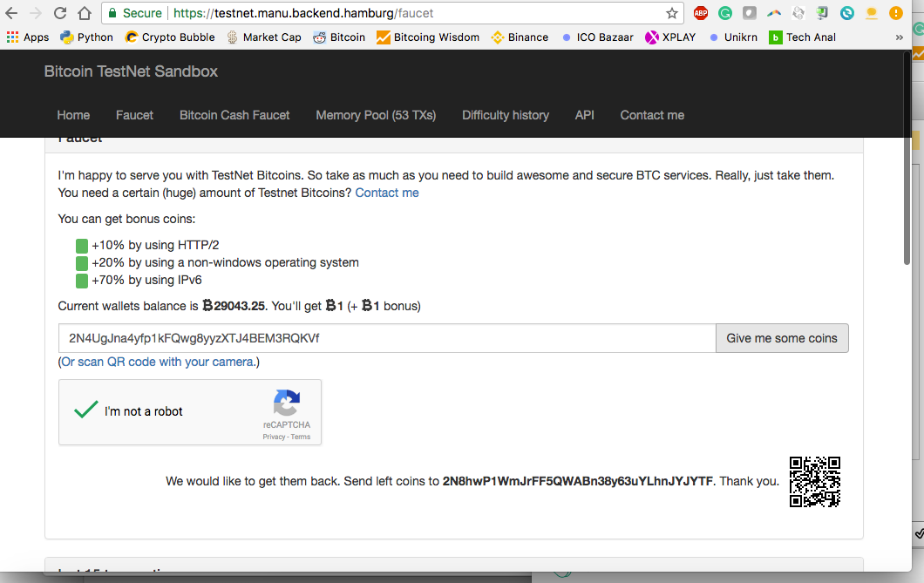Screen dimensions: 924x583
Task: Go back with the browser back arrow
Action: click(11, 13)
